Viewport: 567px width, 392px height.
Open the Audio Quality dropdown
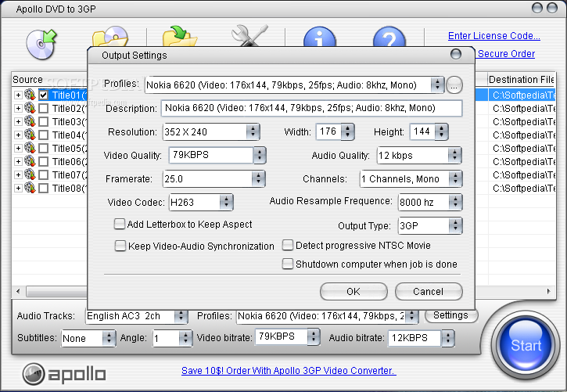tap(454, 156)
